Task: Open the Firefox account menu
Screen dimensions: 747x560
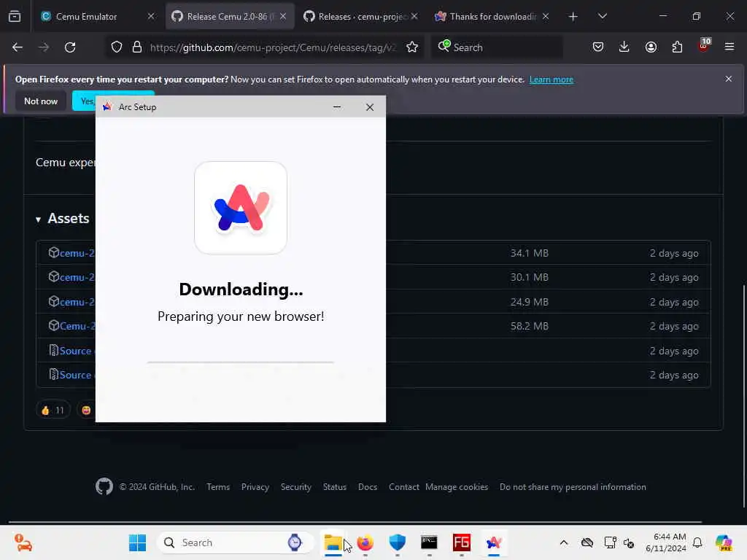Action: [651, 47]
